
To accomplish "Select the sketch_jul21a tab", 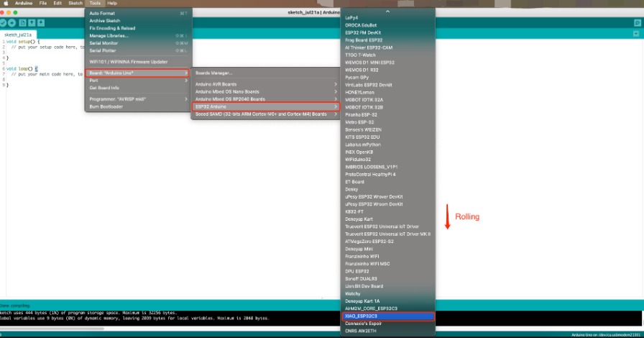I will tap(18, 35).
